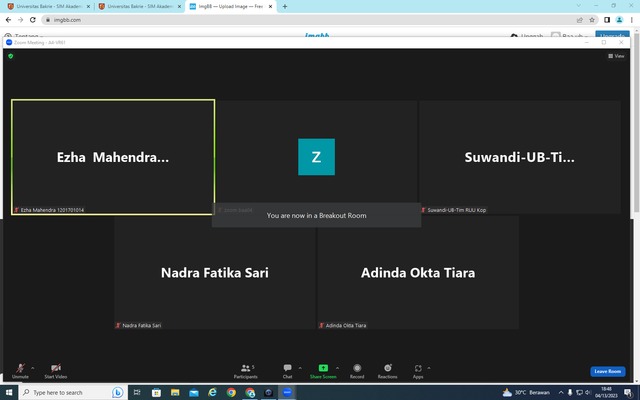Start video in the Zoom toolbar

pyautogui.click(x=56, y=371)
